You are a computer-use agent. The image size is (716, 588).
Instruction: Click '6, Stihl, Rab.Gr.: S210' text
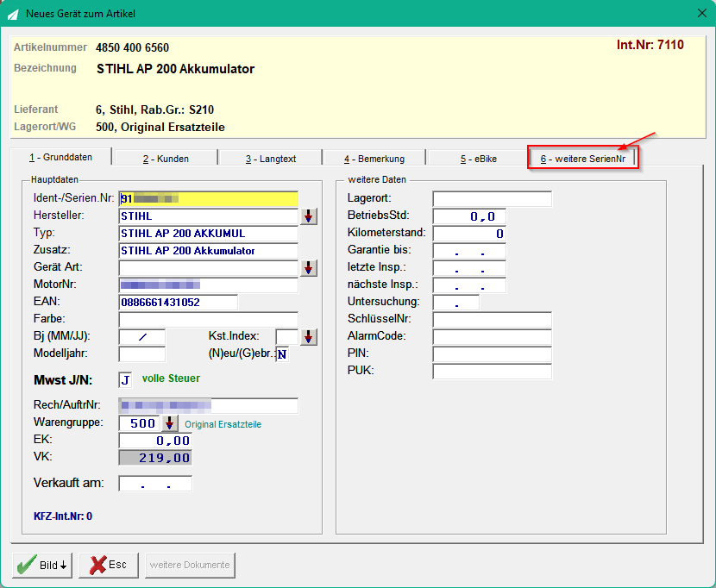coord(154,110)
